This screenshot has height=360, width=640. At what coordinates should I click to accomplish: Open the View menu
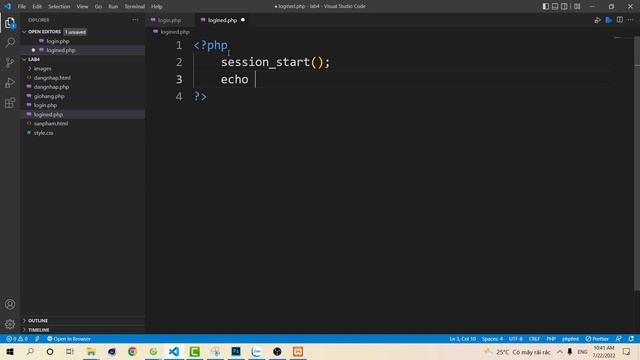[x=82, y=7]
